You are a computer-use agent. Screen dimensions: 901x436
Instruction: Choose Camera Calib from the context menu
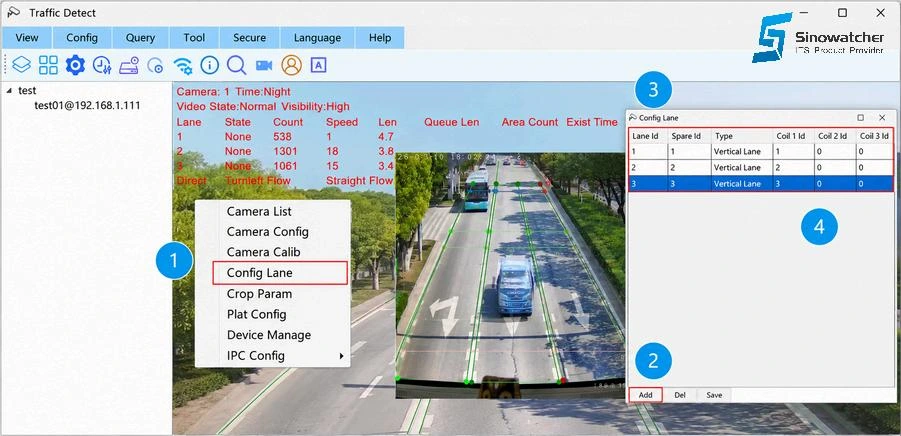click(273, 252)
